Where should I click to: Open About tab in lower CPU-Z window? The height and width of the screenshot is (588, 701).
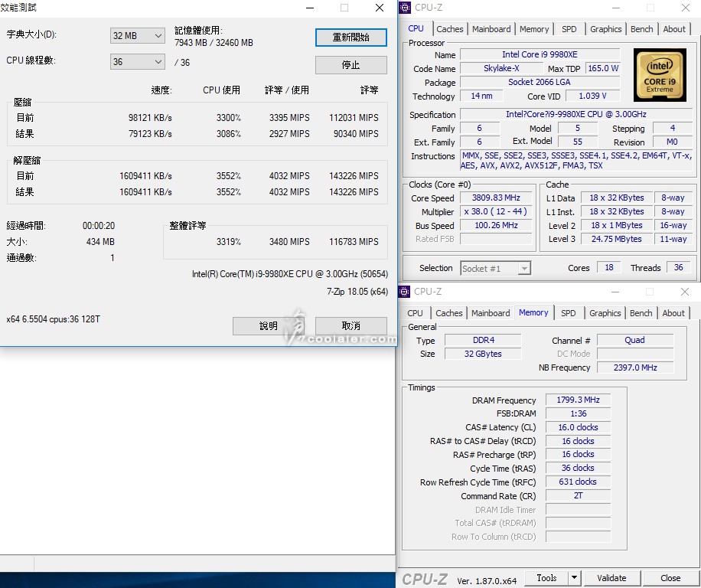pyautogui.click(x=673, y=313)
